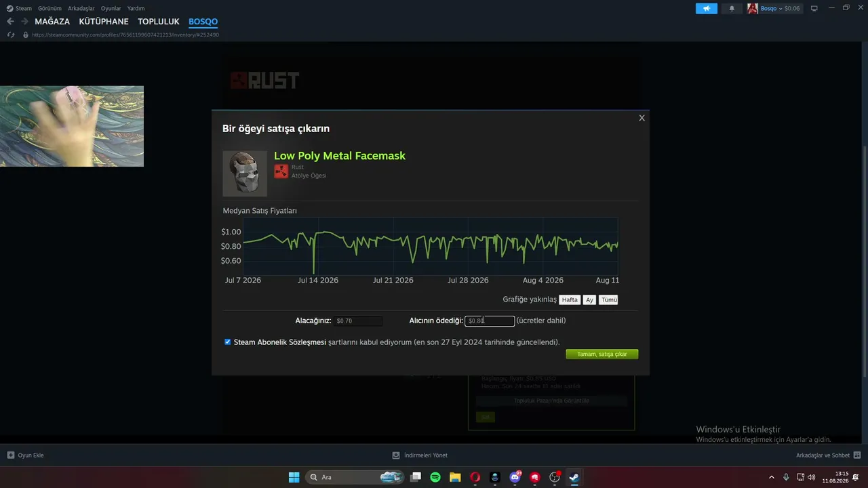868x488 pixels.
Task: Open Discord from the taskbar
Action: pos(515,477)
